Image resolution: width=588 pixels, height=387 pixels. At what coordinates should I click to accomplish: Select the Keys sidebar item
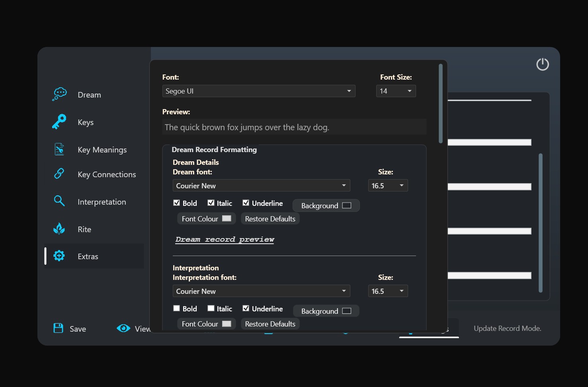86,122
